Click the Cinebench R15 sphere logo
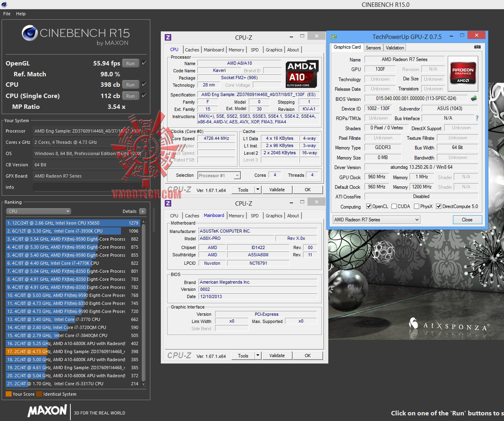504x421 pixels. [30, 33]
